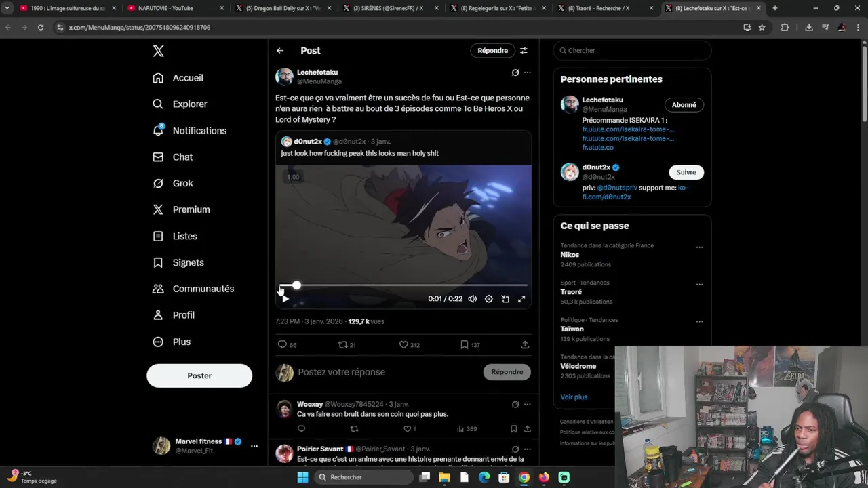Open Grok from the sidebar

[173, 184]
